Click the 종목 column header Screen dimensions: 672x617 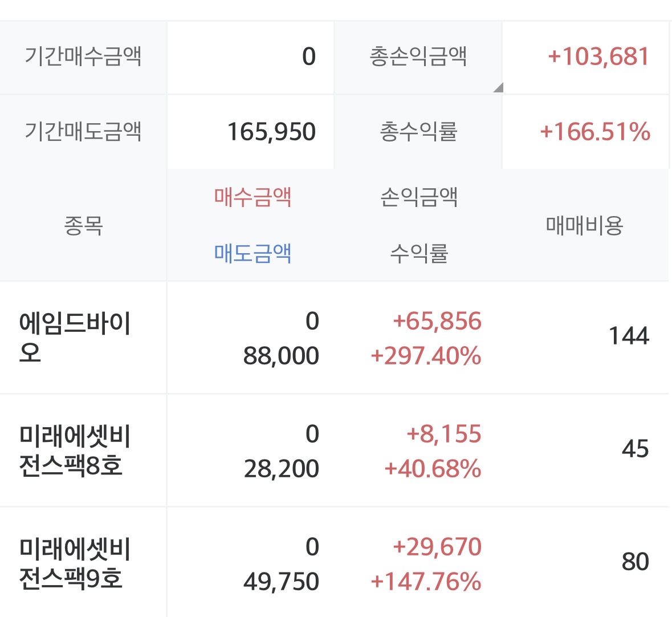[x=83, y=225]
